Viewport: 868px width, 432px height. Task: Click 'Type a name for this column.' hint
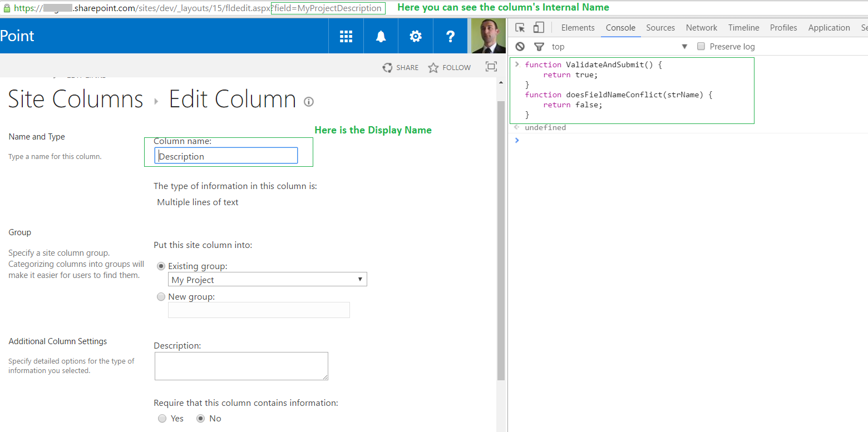pos(55,157)
